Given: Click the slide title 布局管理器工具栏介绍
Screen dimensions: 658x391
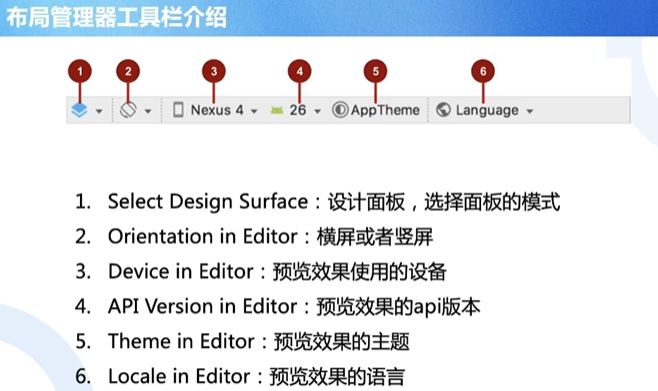Looking at the screenshot, I should (116, 18).
